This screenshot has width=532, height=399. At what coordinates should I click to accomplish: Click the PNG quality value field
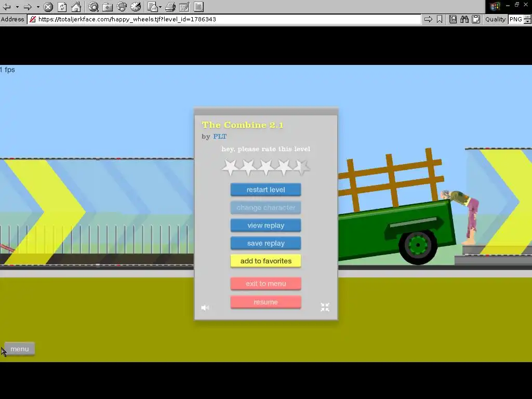[516, 19]
